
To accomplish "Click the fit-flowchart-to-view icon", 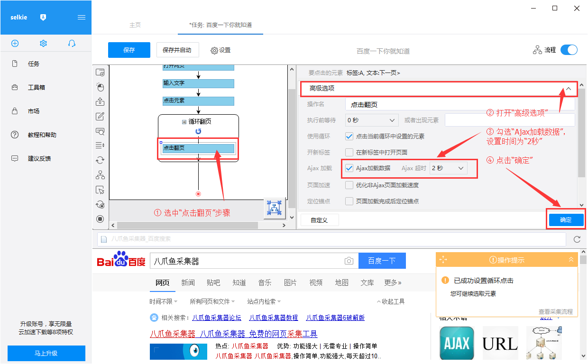I will click(275, 209).
